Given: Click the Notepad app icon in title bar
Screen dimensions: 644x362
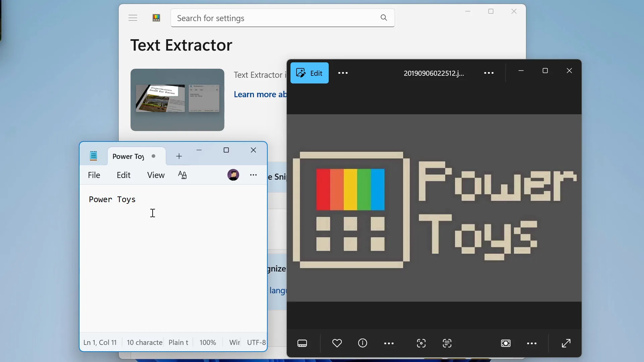Looking at the screenshot, I should 94,156.
